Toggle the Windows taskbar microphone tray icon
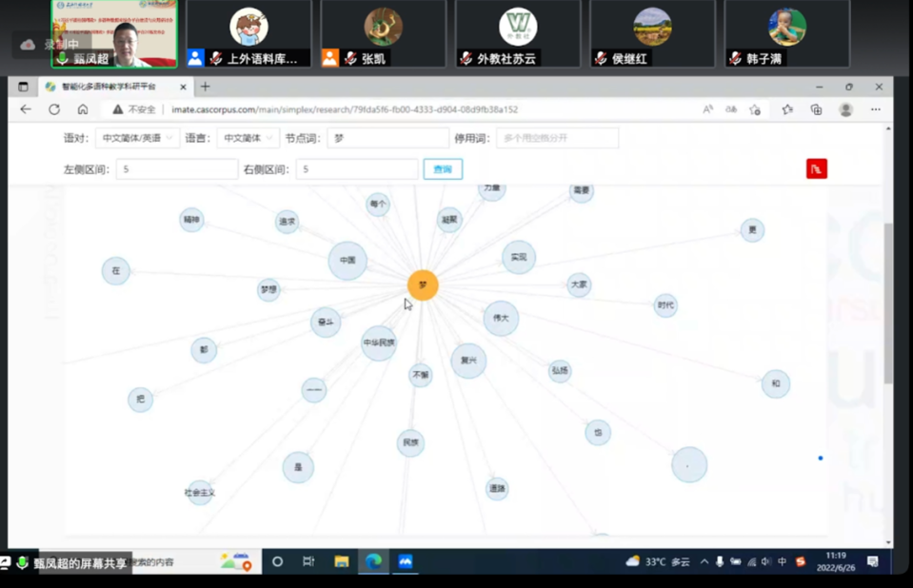Image resolution: width=913 pixels, height=588 pixels. point(720,561)
